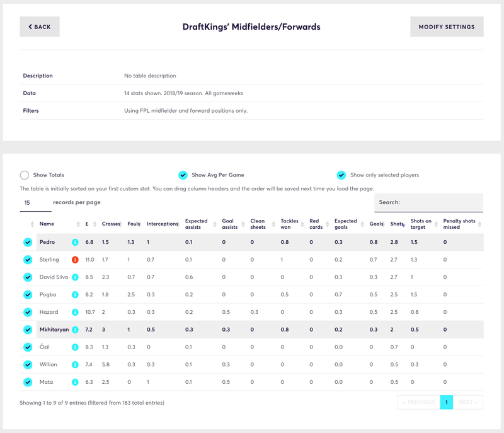Screen dimensions: 504x433
Task: Open info icon for Özil
Action: point(75,347)
